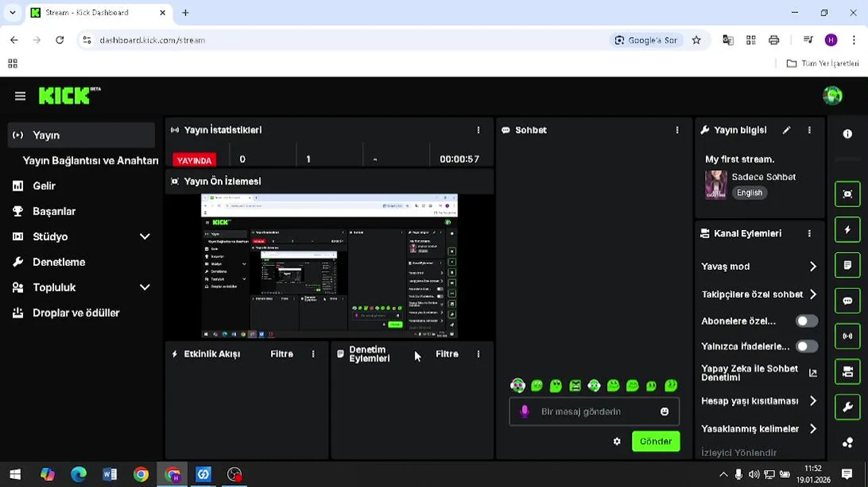The image size is (868, 487).
Task: Click the three-dots icon at rail bottom
Action: (x=848, y=443)
